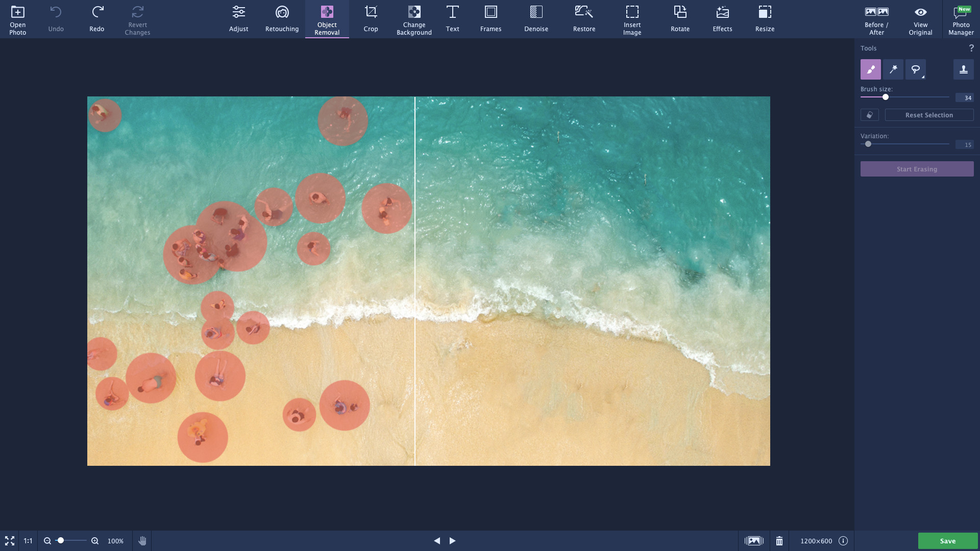Screen dimensions: 980x551
Task: Select the Hand pan tool
Action: click(x=142, y=541)
